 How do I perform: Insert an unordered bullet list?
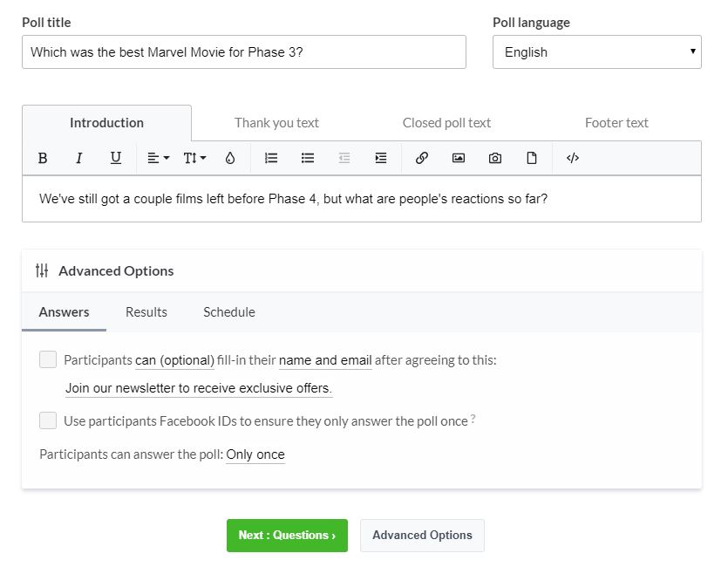tap(308, 158)
